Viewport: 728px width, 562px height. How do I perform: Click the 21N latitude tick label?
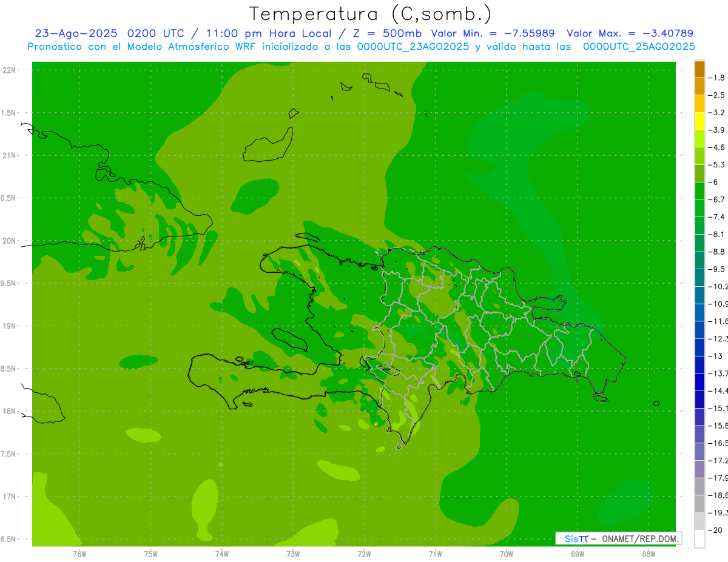(x=8, y=156)
